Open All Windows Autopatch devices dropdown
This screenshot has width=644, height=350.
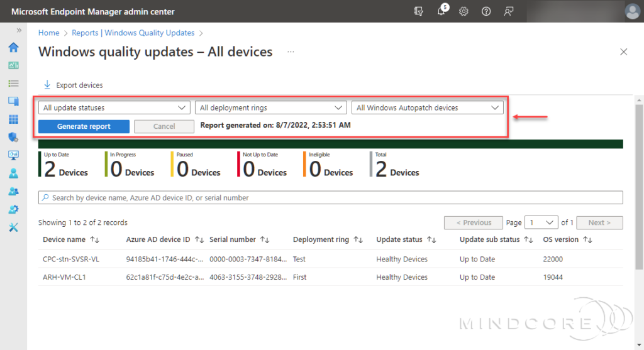coord(428,107)
